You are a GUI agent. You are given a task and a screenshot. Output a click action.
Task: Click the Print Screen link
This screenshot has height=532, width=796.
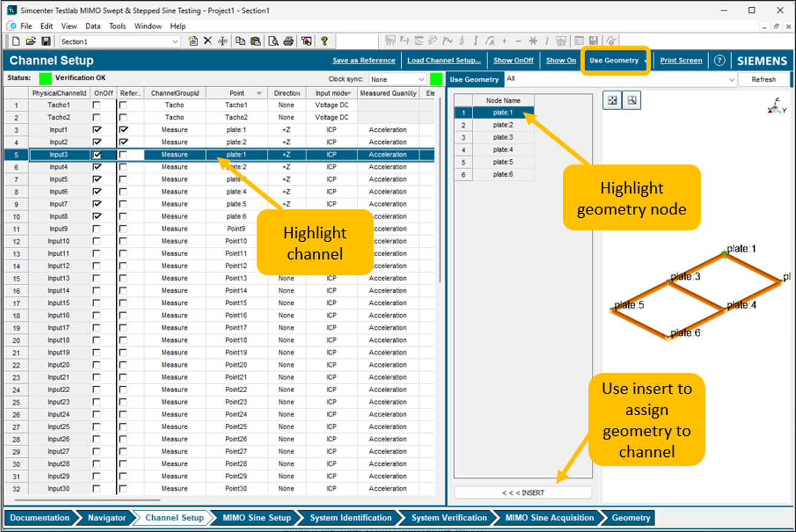tap(681, 61)
